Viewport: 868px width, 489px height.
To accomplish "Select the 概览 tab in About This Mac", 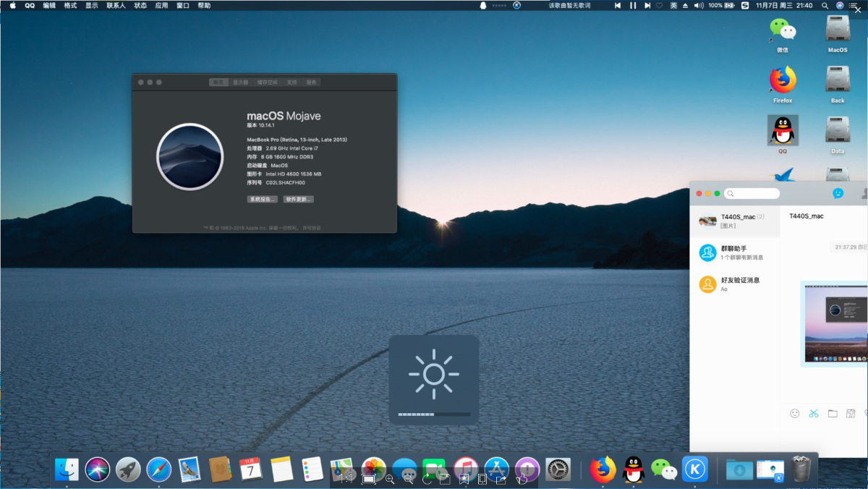I will coord(218,82).
